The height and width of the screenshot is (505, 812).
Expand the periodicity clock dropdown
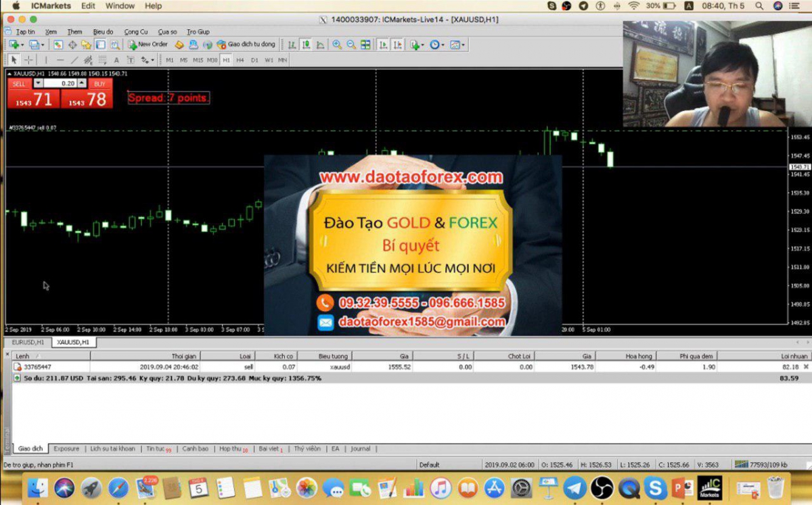pyautogui.click(x=442, y=45)
